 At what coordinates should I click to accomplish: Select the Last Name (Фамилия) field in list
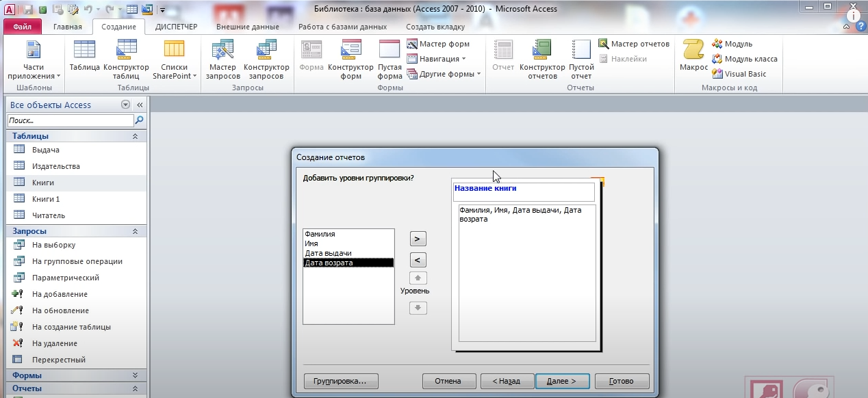click(x=320, y=234)
